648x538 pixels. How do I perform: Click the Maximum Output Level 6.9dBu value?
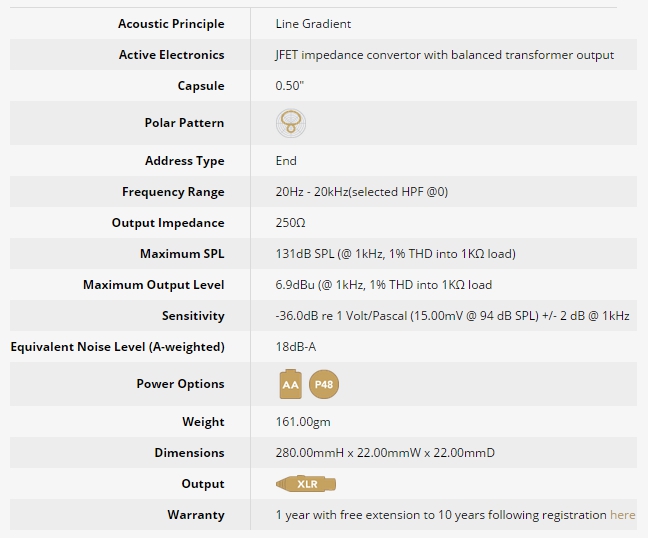point(384,285)
